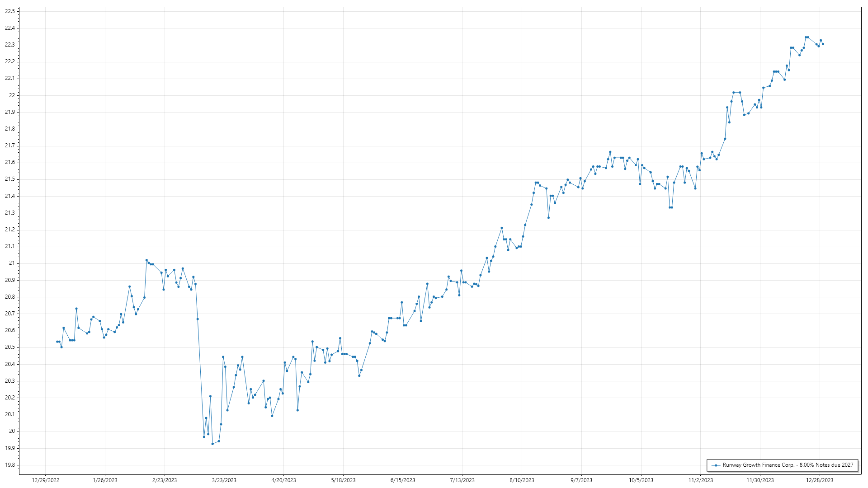Screen dimensions: 868x488
Task: Click the 12/28/2023 x-axis date label
Action: click(820, 480)
